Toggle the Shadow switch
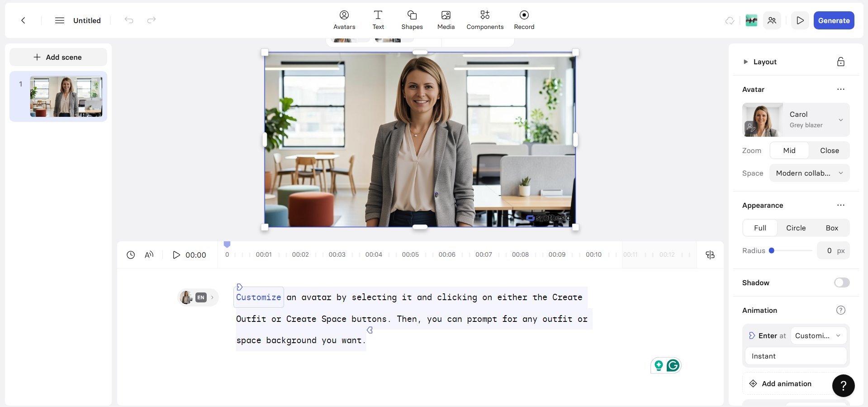868x407 pixels. point(842,283)
